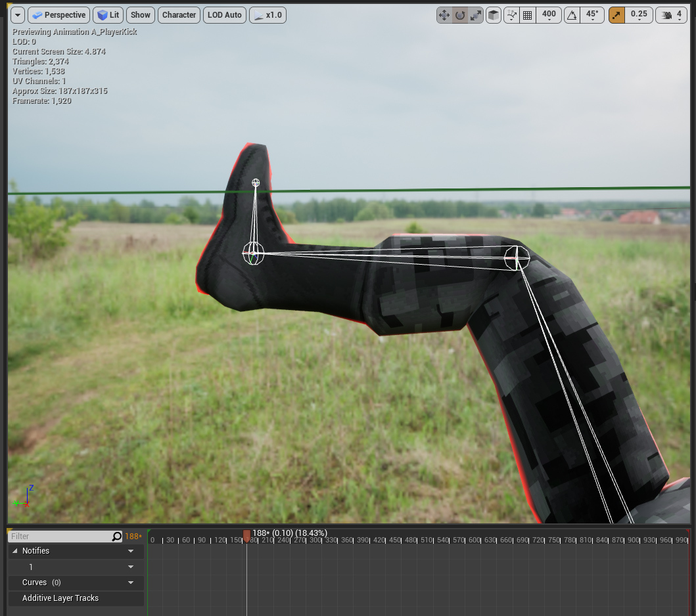Toggle rotation angle snapping
The width and height of the screenshot is (696, 616).
572,15
